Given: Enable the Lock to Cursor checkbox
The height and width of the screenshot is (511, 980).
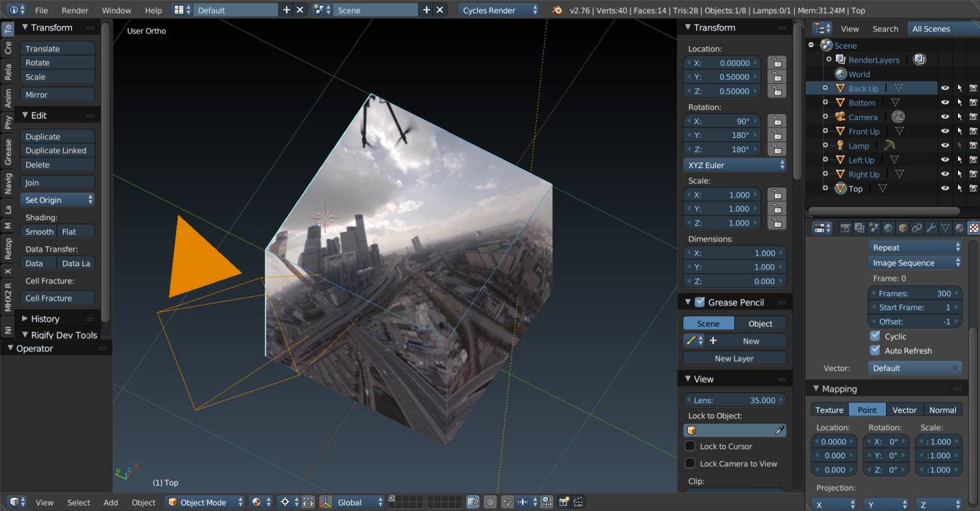Looking at the screenshot, I should coord(691,446).
